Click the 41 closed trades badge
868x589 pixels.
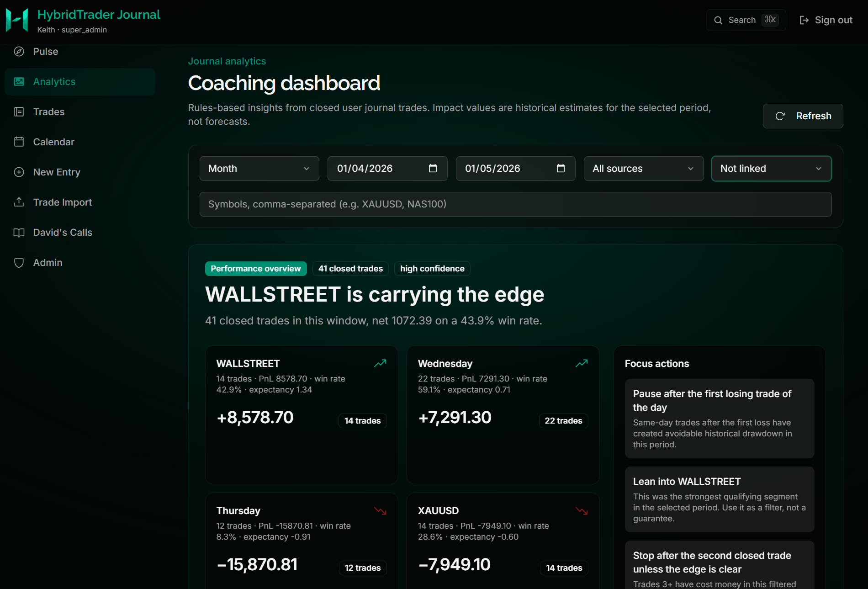(x=350, y=269)
